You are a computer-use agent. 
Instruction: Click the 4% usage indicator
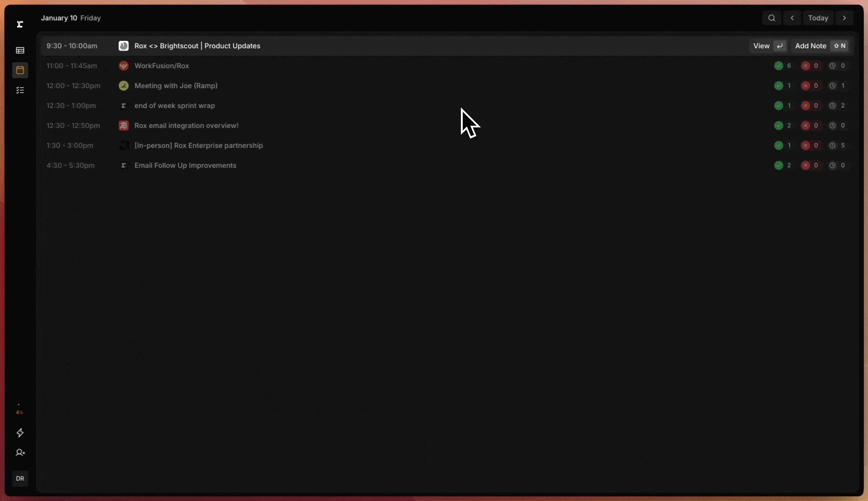19,412
